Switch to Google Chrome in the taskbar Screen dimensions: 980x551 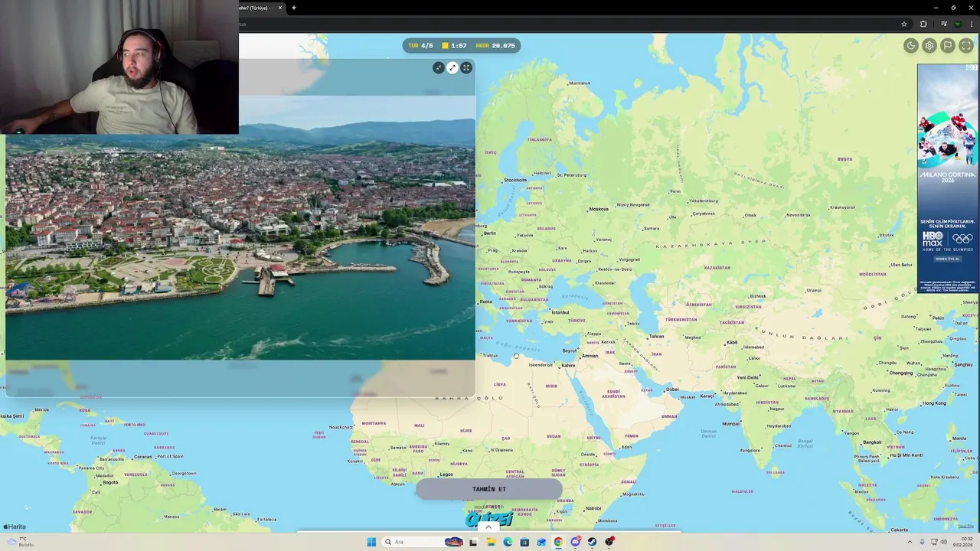[558, 542]
